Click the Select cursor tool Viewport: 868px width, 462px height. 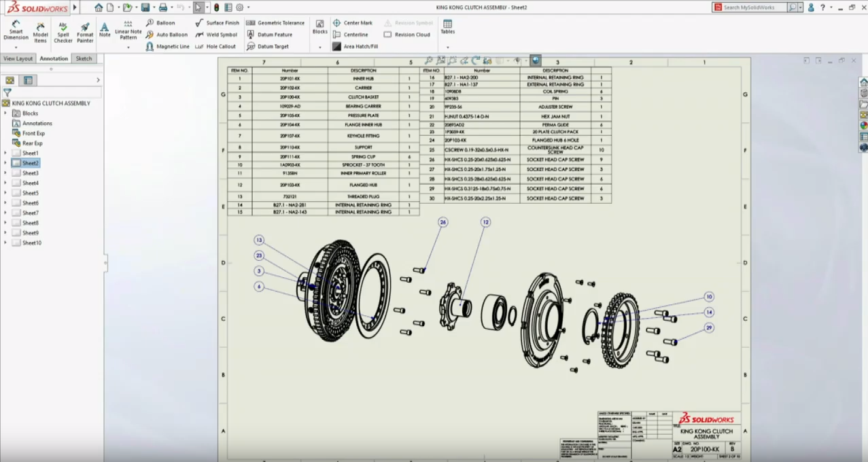tap(198, 7)
